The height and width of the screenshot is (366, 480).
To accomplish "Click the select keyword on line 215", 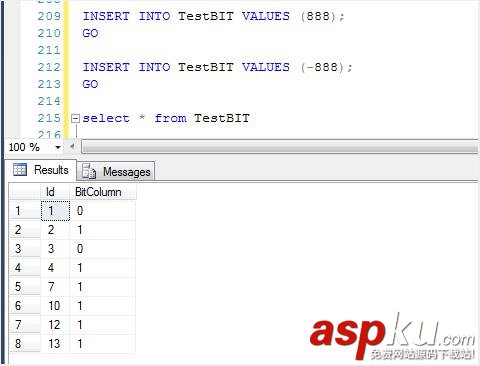I will (106, 118).
